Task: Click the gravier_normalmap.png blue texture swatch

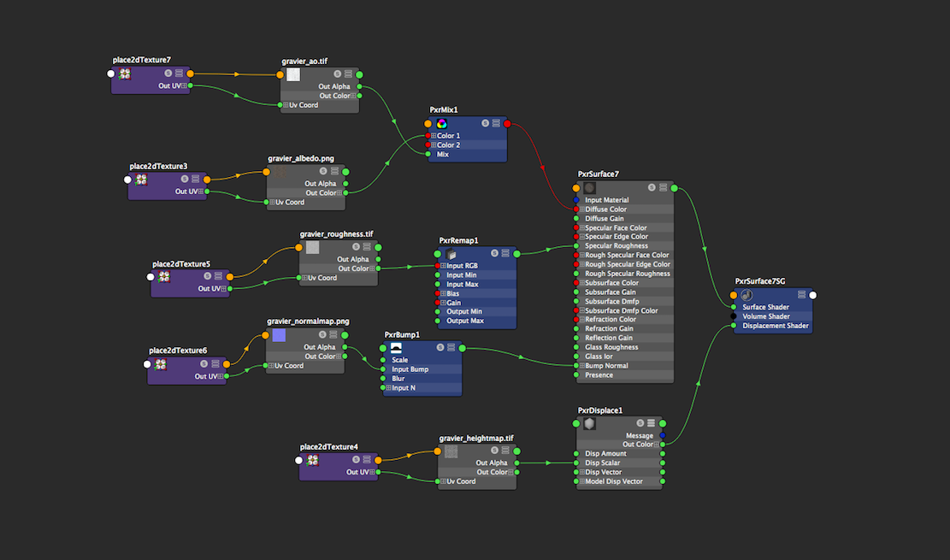Action: tap(279, 335)
